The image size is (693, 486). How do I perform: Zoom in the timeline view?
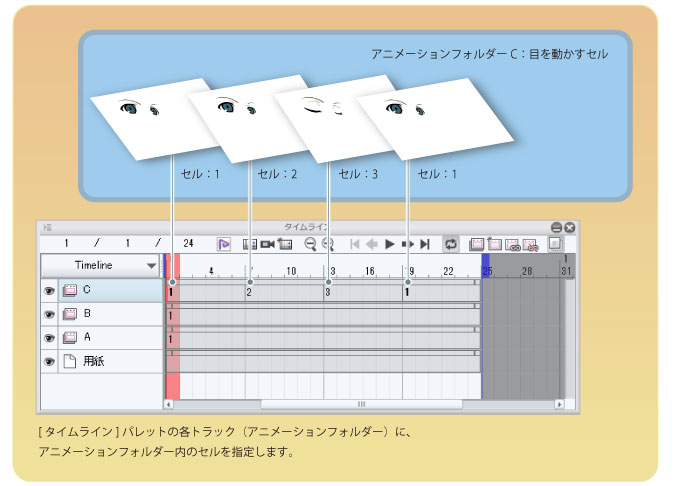click(327, 244)
